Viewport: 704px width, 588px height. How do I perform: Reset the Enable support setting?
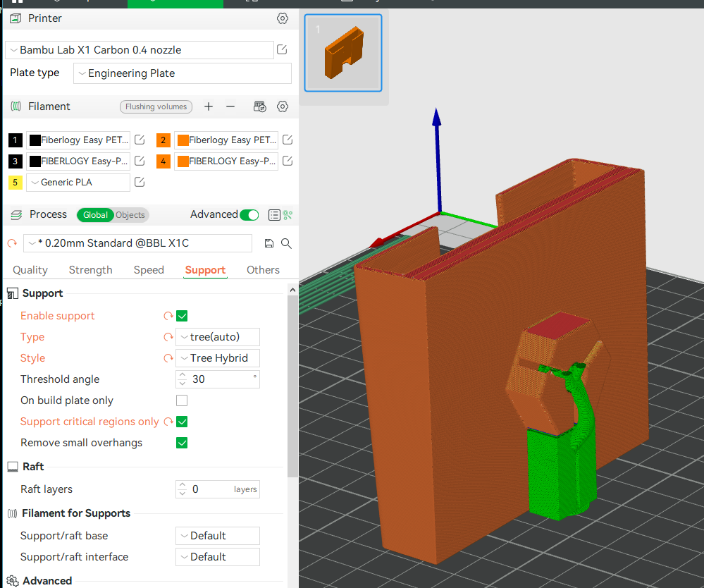pos(168,316)
